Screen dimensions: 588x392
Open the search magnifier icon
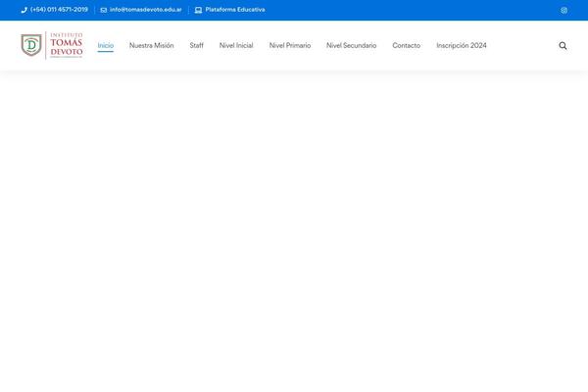pos(563,45)
